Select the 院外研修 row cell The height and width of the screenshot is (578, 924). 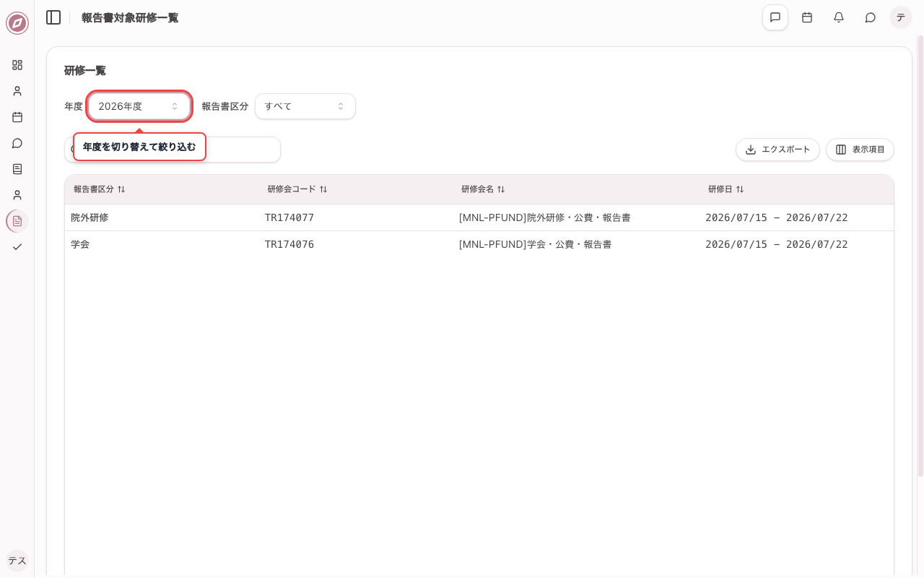pyautogui.click(x=90, y=217)
